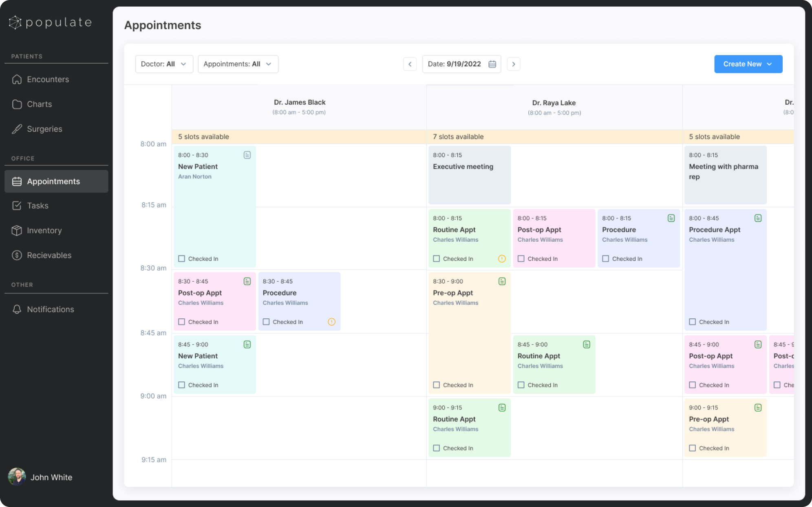Click the Inventory box icon
This screenshot has width=812, height=507.
[17, 230]
